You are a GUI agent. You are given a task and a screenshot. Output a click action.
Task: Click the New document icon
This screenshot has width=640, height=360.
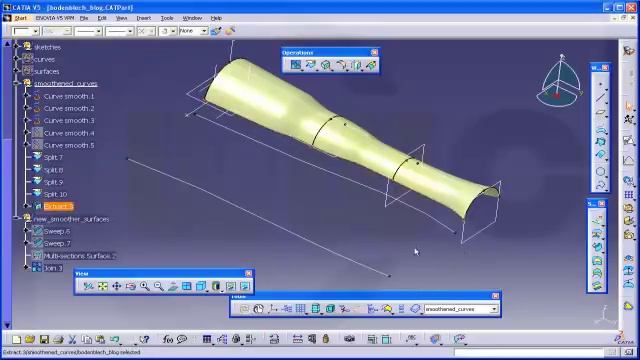[x=16, y=339]
